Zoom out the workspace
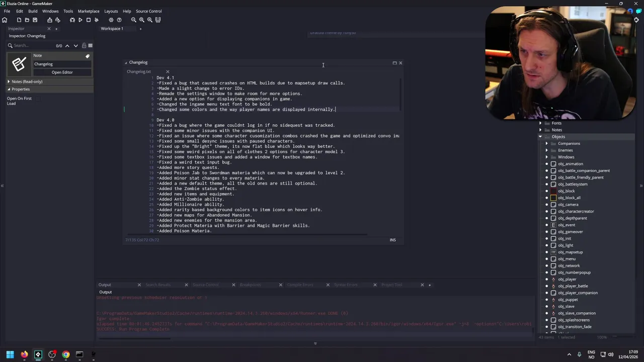Image resolution: width=644 pixels, height=362 pixels. coord(134,20)
